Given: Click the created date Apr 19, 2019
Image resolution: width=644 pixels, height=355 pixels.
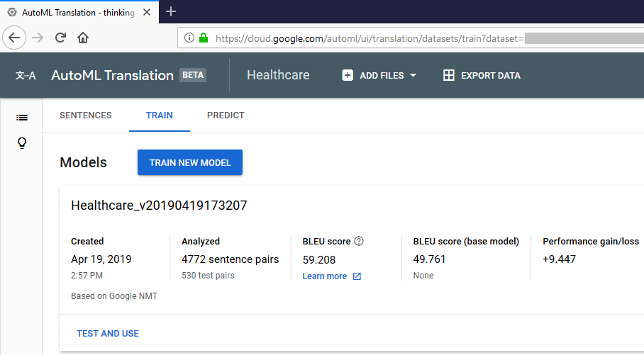Looking at the screenshot, I should point(101,259).
